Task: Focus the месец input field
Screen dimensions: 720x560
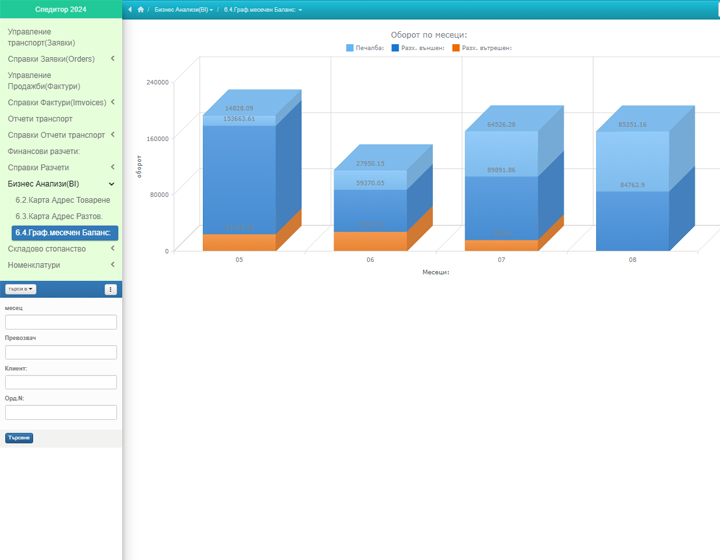Action: pos(61,322)
